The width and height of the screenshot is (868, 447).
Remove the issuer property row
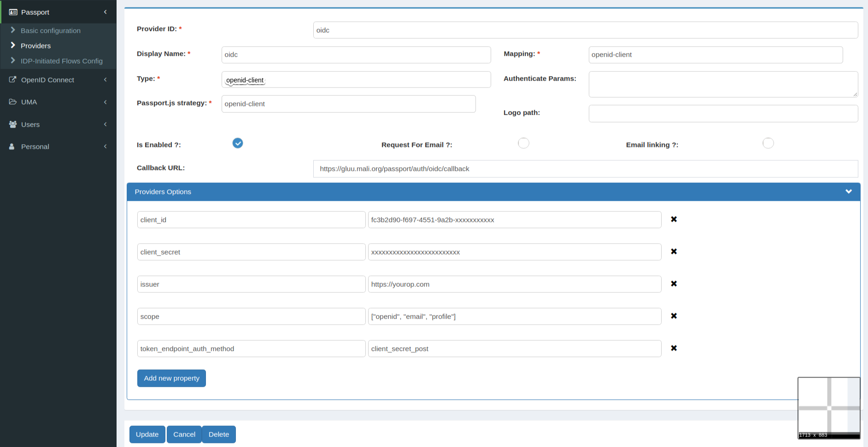[x=674, y=284]
